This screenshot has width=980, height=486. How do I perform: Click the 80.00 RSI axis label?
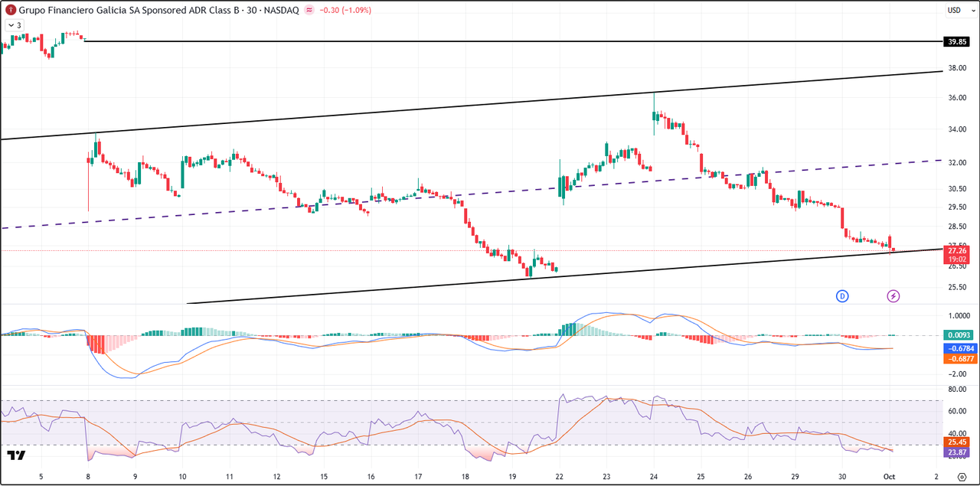(956, 390)
